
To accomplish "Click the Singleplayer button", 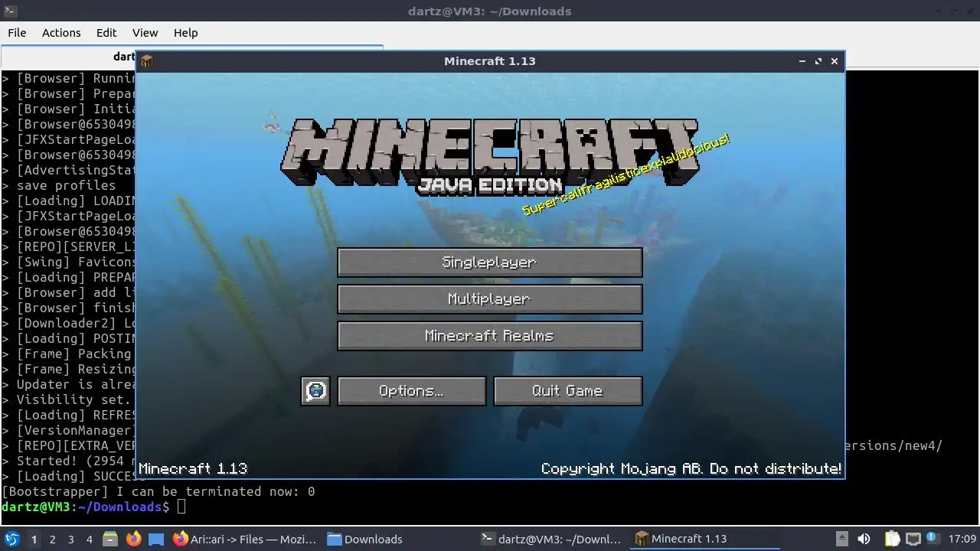I will click(489, 262).
